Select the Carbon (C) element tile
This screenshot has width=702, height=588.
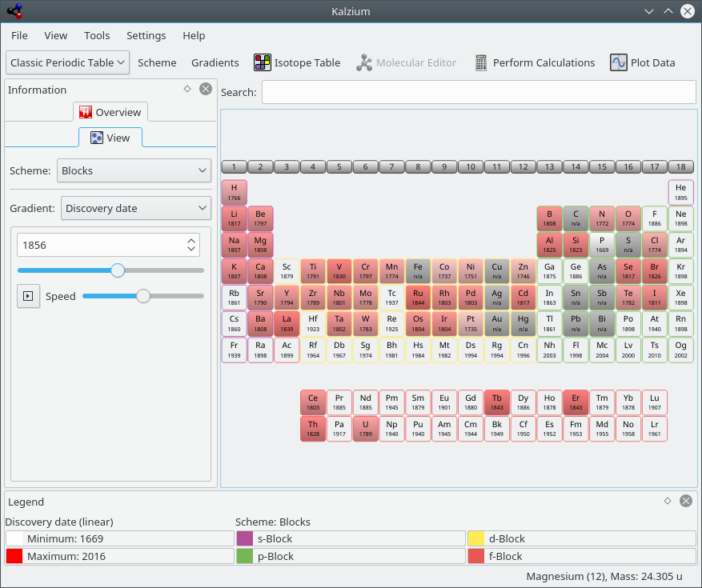pyautogui.click(x=576, y=218)
